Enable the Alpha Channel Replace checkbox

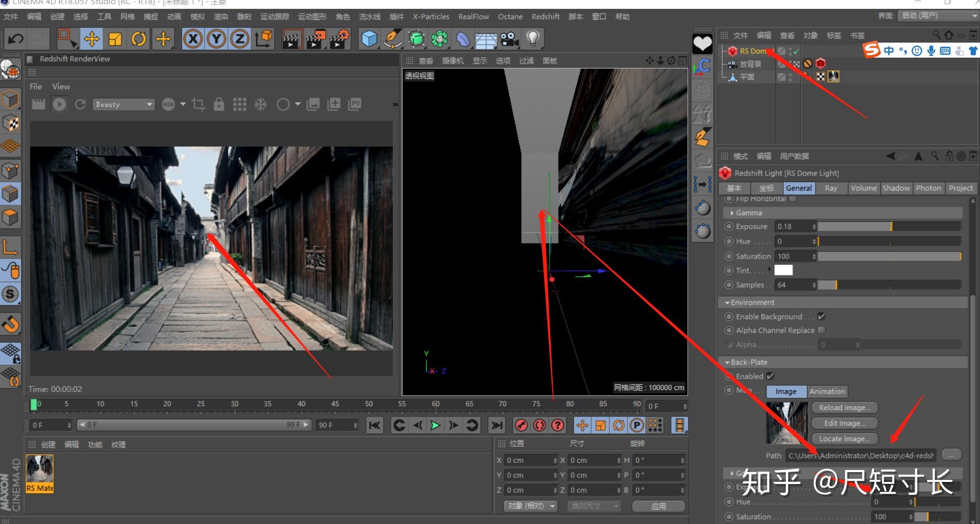(822, 330)
